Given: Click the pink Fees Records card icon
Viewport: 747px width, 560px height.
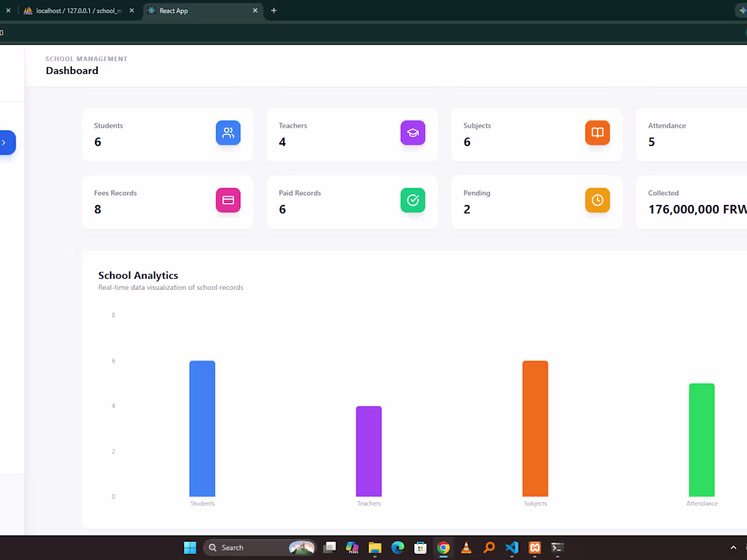Looking at the screenshot, I should 228,200.
